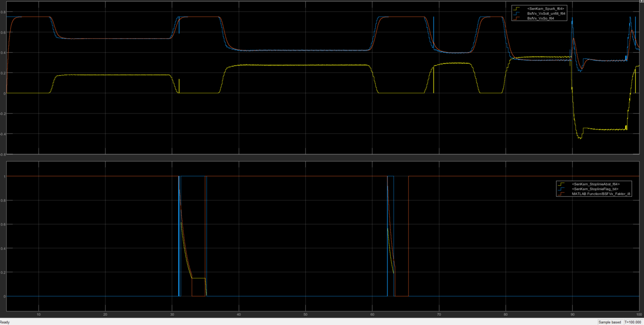
Task: Click the x-axis tick label 90
Action: point(572,315)
